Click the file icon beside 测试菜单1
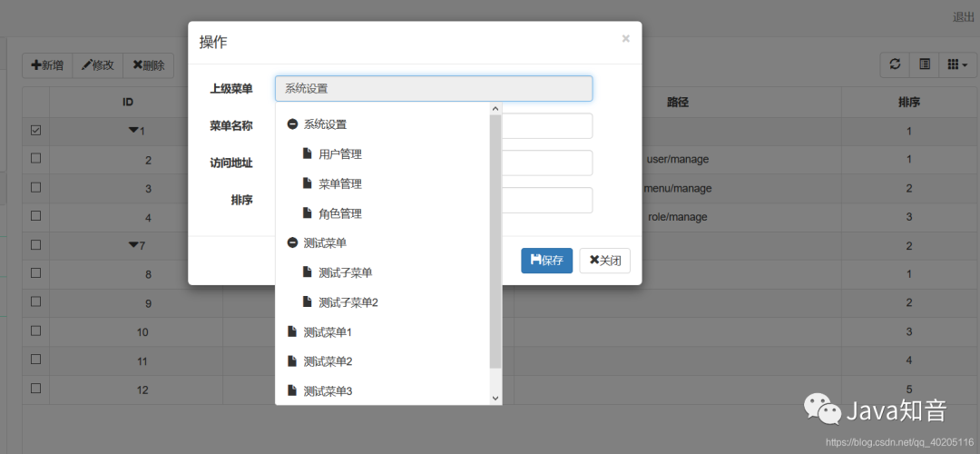Viewport: 980px width, 454px height. click(x=292, y=331)
